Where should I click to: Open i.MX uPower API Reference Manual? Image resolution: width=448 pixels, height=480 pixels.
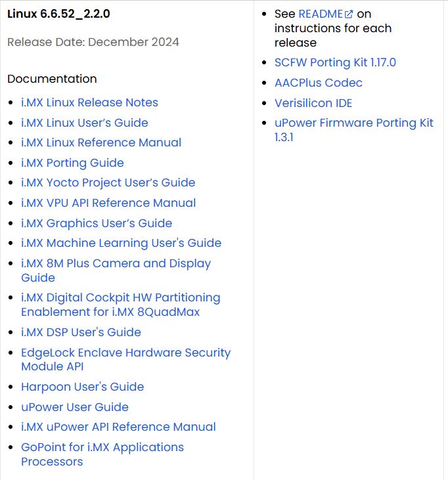coord(118,427)
